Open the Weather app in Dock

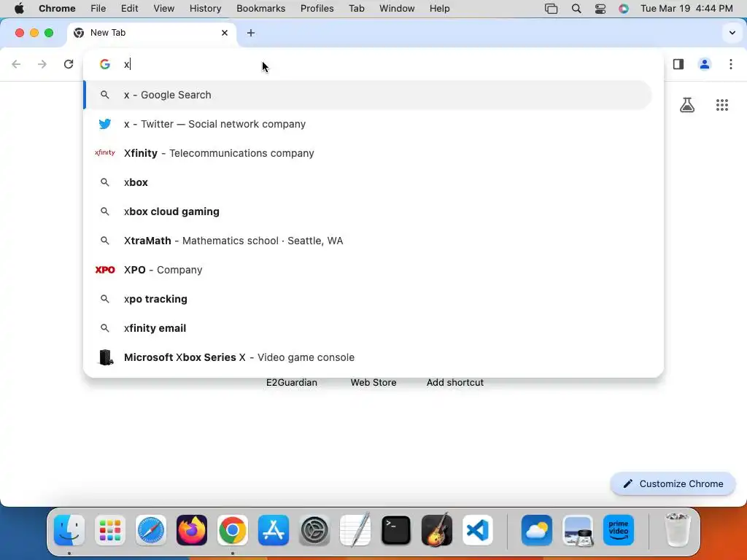(537, 529)
